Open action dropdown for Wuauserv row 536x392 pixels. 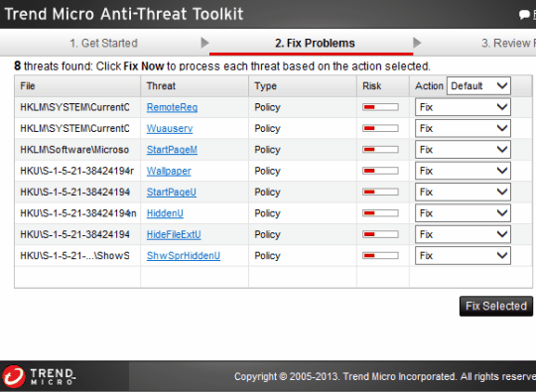pyautogui.click(x=463, y=128)
